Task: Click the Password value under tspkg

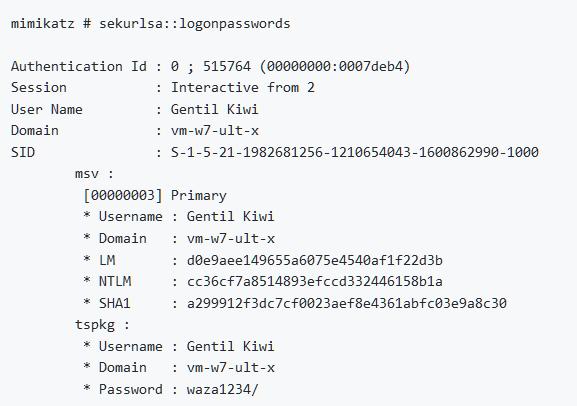Action: tap(223, 389)
